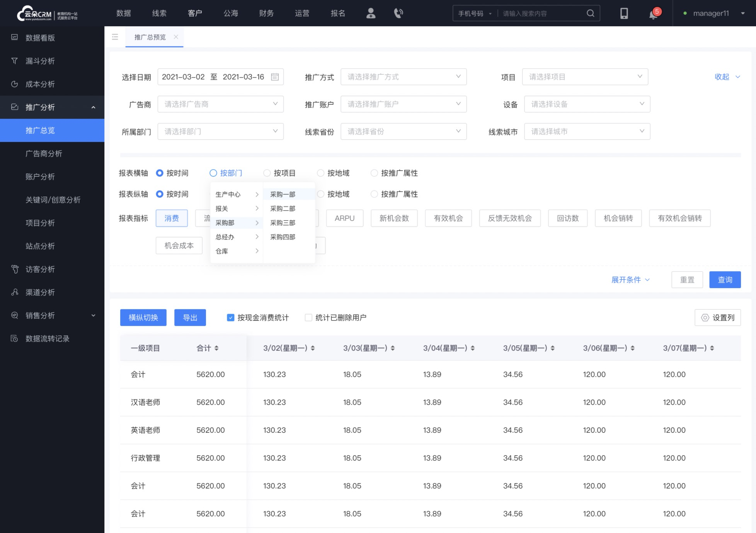Select 按部门 radio button for report axis
This screenshot has width=756, height=533.
(213, 173)
